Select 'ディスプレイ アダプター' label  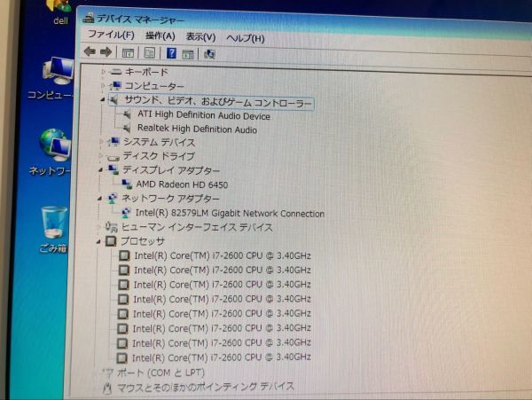171,170
